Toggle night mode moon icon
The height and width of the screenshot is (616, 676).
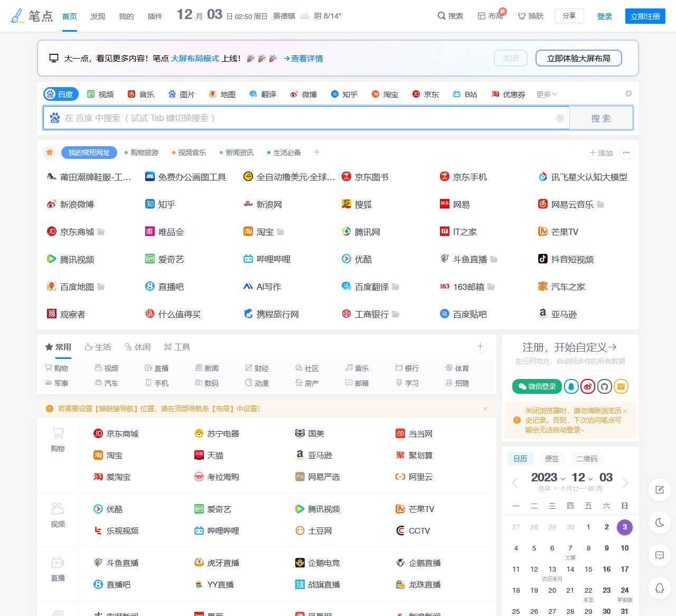660,523
